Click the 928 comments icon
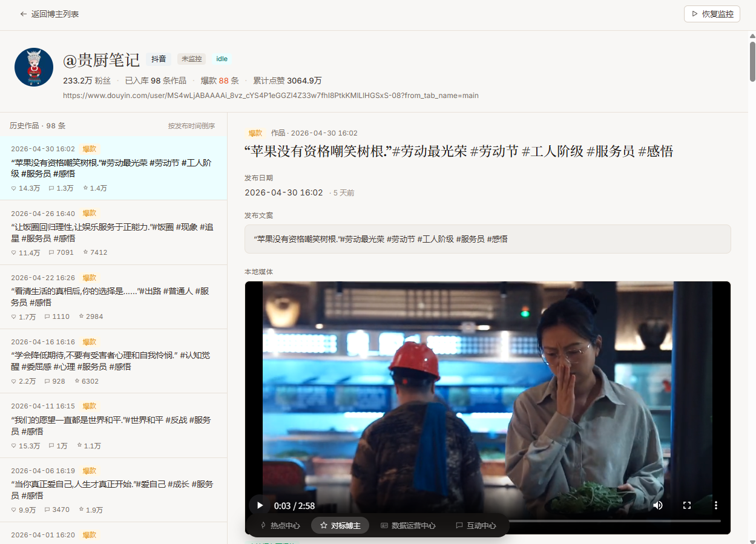 pos(47,381)
